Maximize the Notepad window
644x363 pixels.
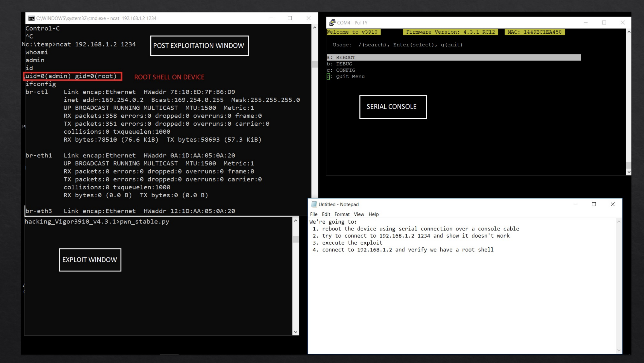(594, 204)
